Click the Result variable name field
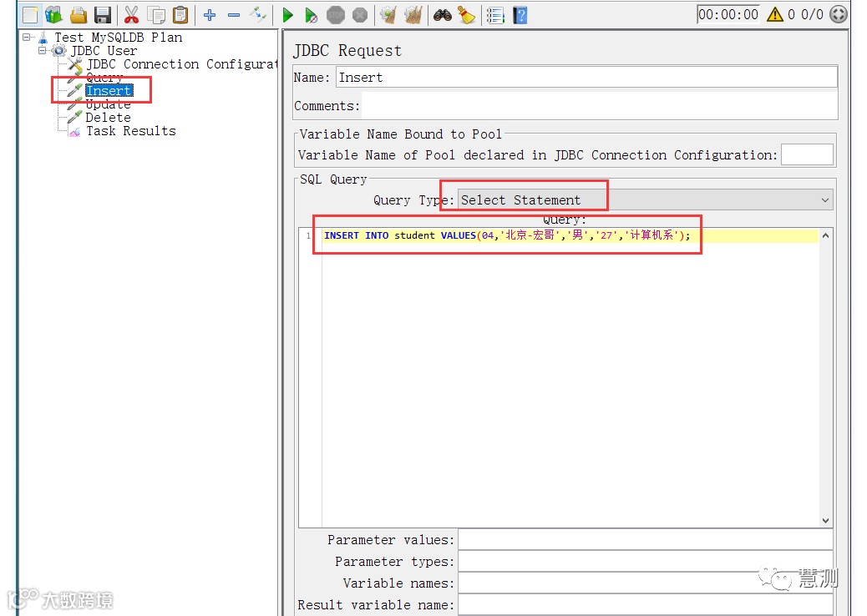The width and height of the screenshot is (867, 616). pyautogui.click(x=646, y=604)
